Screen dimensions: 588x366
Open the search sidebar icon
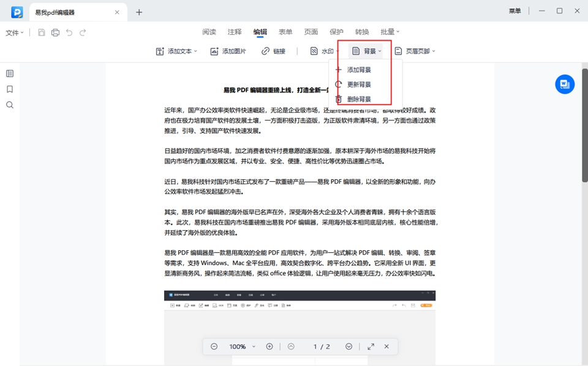[x=10, y=105]
